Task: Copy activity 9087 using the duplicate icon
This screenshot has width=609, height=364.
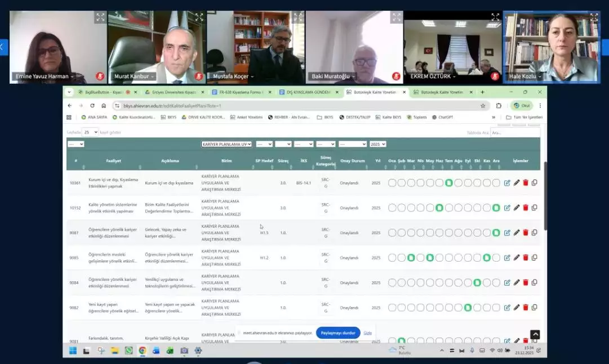Action: pyautogui.click(x=535, y=232)
